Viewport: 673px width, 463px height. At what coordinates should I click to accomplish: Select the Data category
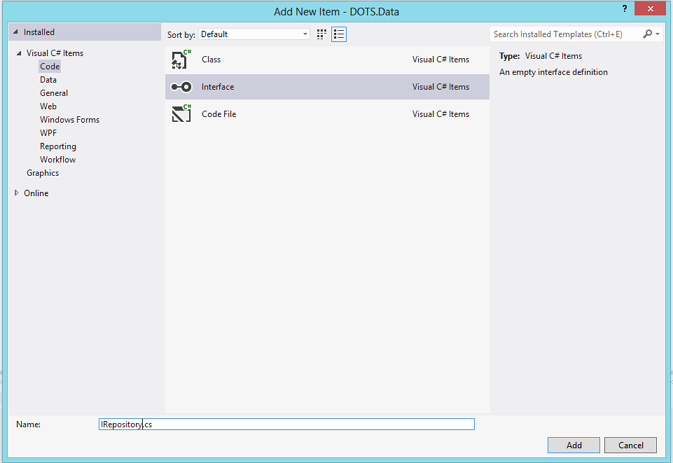[48, 80]
